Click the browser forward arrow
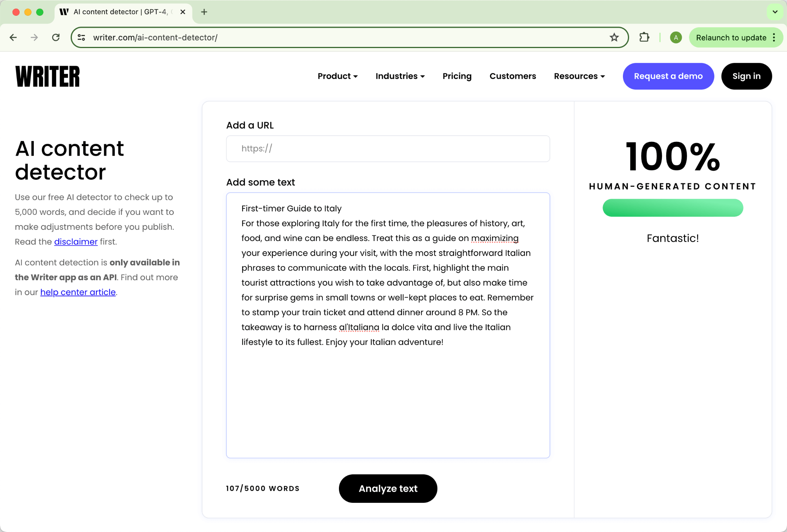Viewport: 787px width, 532px height. [x=35, y=37]
